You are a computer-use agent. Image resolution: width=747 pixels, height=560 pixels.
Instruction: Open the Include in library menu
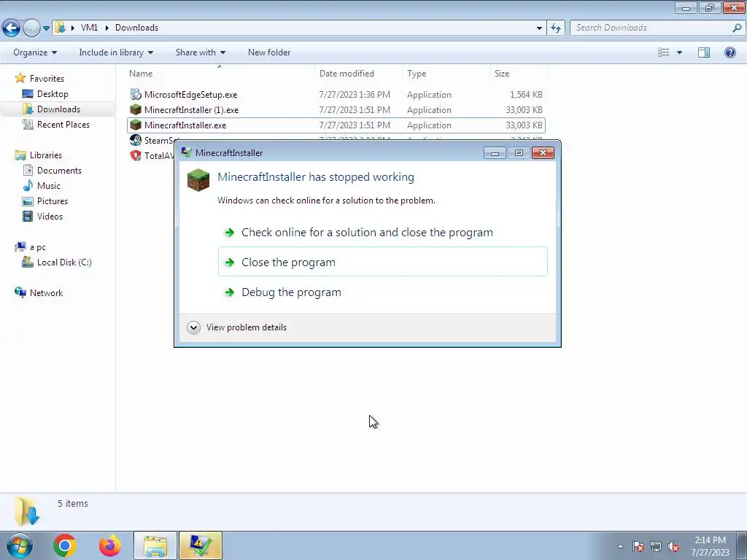pyautogui.click(x=116, y=52)
